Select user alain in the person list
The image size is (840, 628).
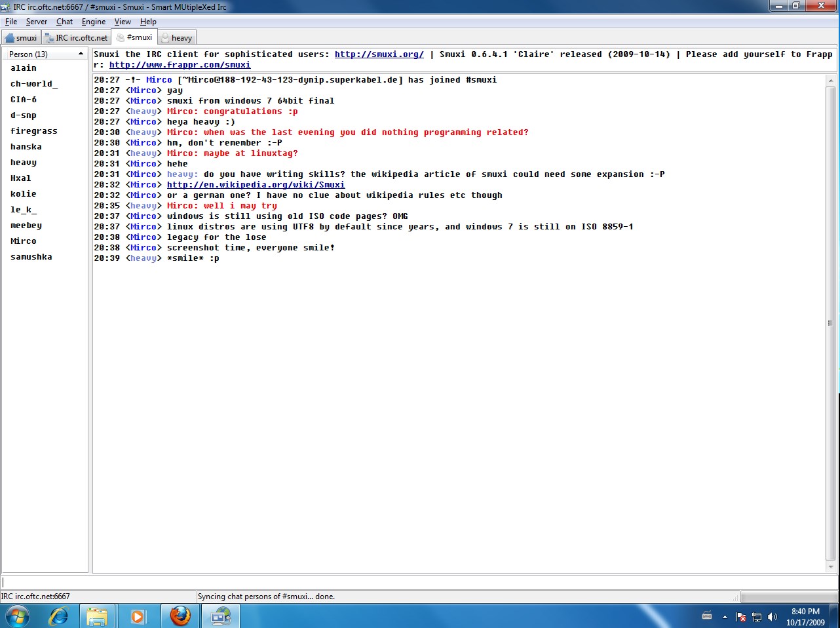[24, 68]
